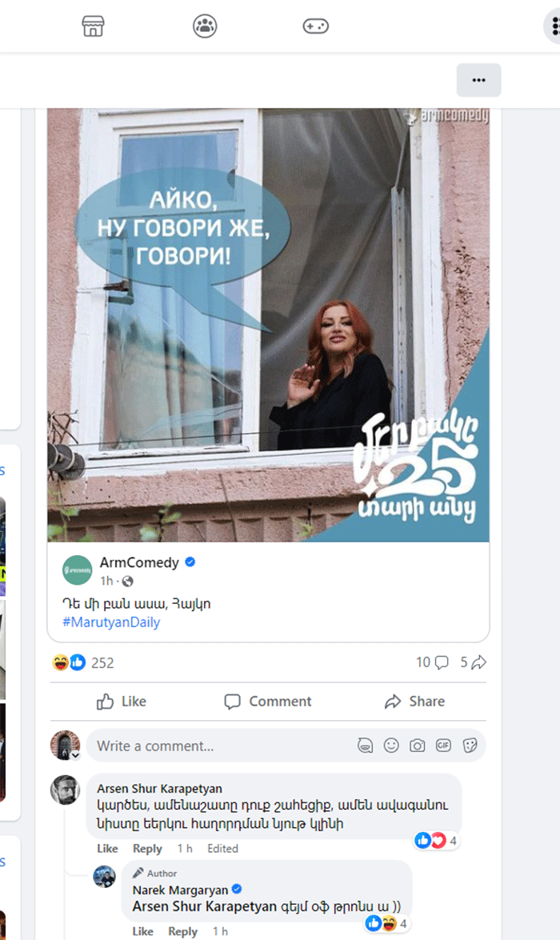The image size is (560, 940).
Task: Open the post options three-dot button
Action: coord(478,80)
